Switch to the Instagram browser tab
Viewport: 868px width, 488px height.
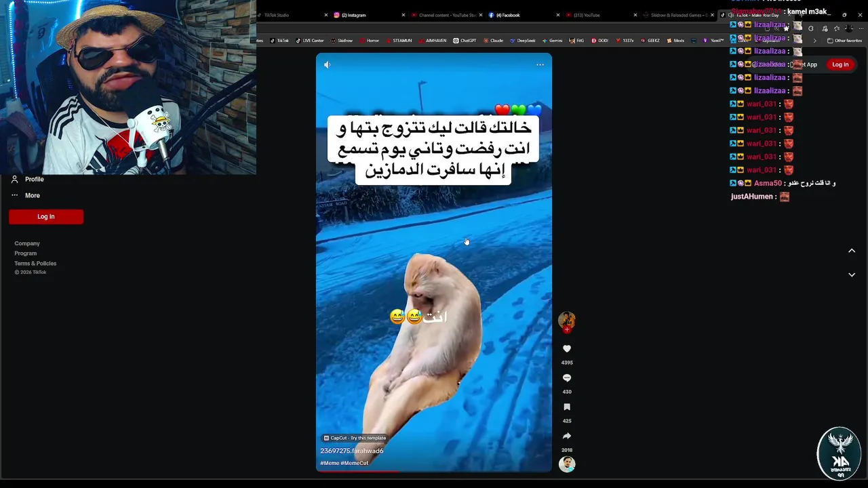(x=353, y=15)
